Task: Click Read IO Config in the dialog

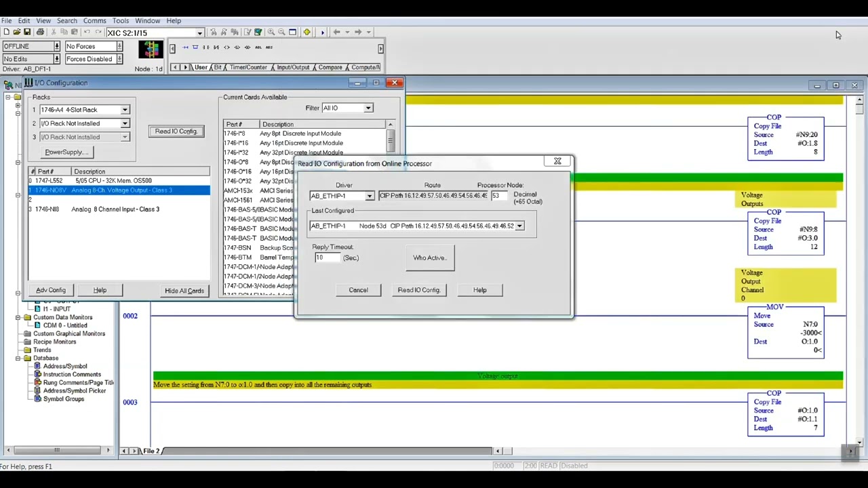Action: pos(419,290)
